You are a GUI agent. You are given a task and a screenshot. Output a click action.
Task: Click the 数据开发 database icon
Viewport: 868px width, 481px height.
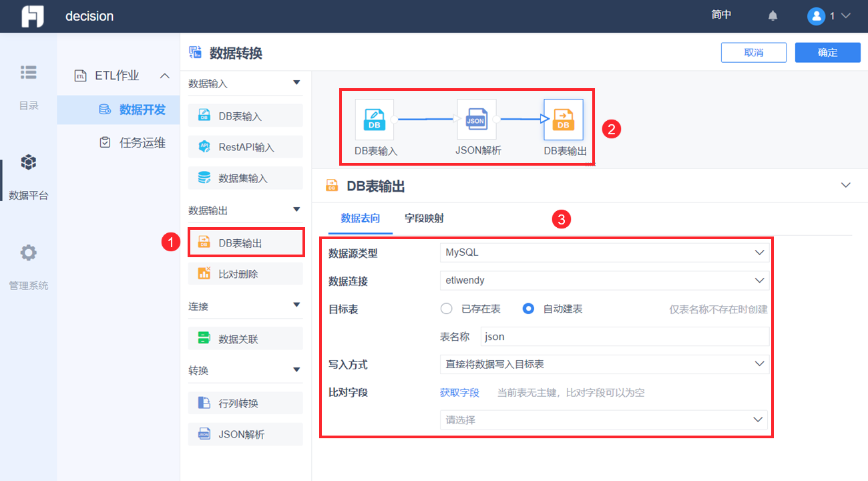[105, 110]
